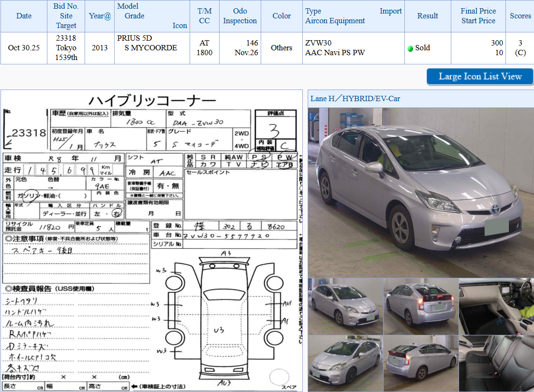Open bottom-row thumbnail showing rear and right side
This screenshot has width=534, height=392.
tap(421, 363)
